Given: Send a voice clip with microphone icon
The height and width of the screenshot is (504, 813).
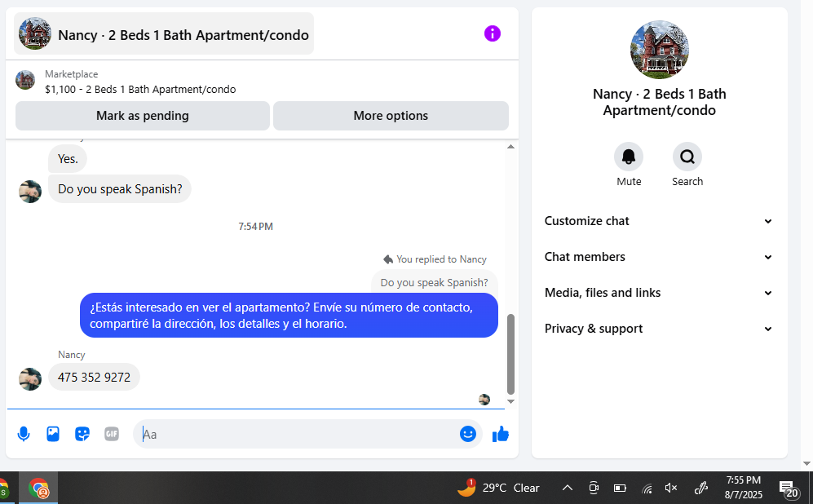Looking at the screenshot, I should 24,434.
